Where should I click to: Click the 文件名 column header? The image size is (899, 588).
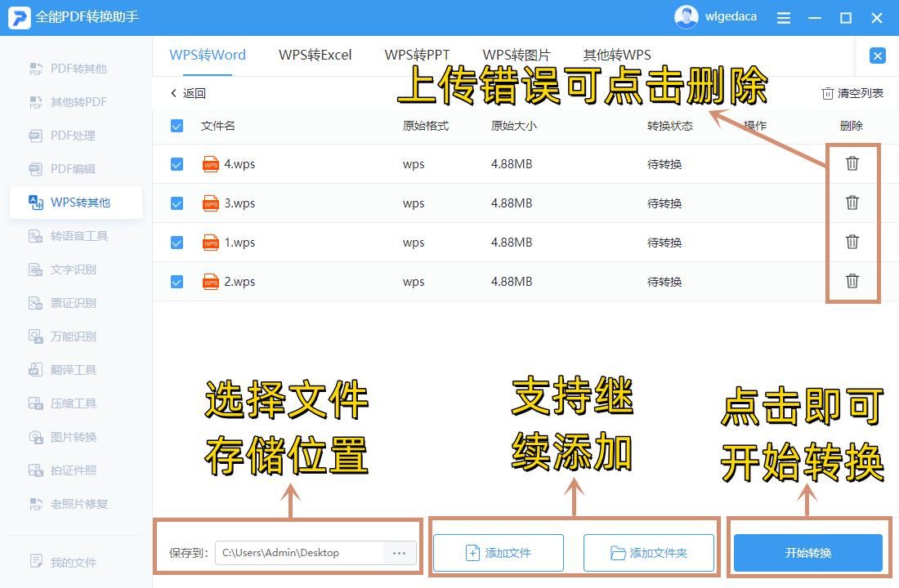coord(218,126)
